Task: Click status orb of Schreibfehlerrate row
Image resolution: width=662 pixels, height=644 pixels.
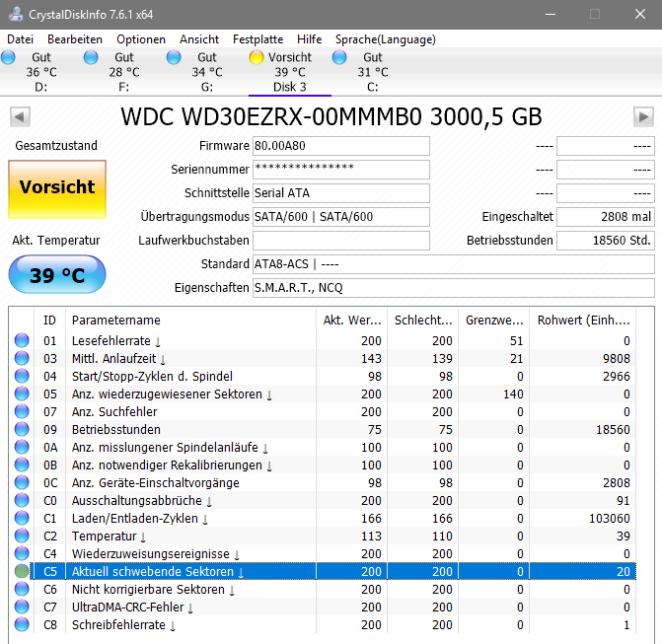Action: point(22,624)
